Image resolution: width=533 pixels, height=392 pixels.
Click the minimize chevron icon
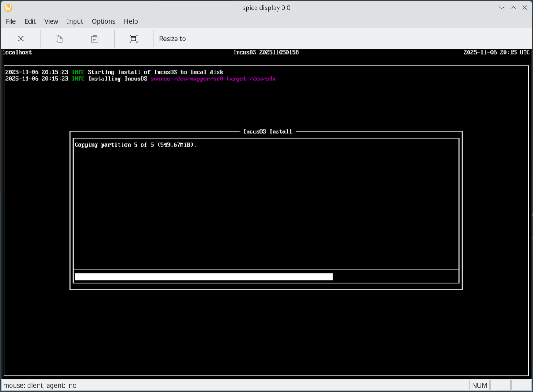pos(501,8)
